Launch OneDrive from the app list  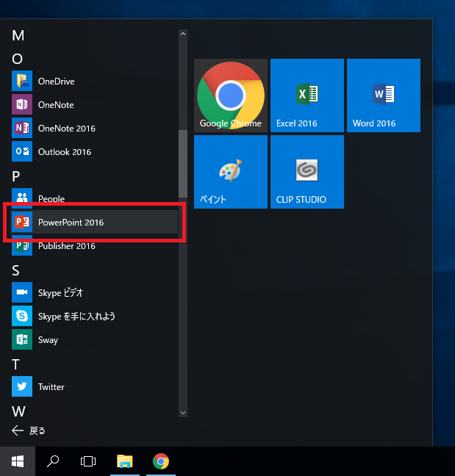(x=56, y=82)
